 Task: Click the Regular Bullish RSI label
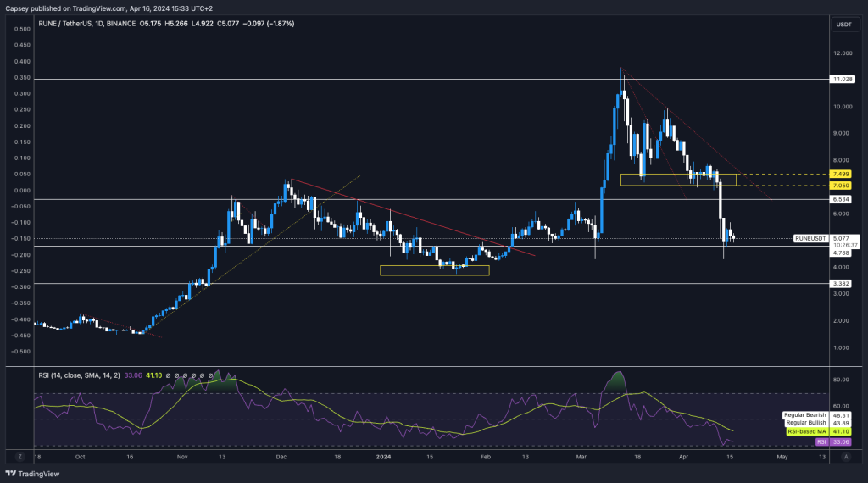click(804, 423)
